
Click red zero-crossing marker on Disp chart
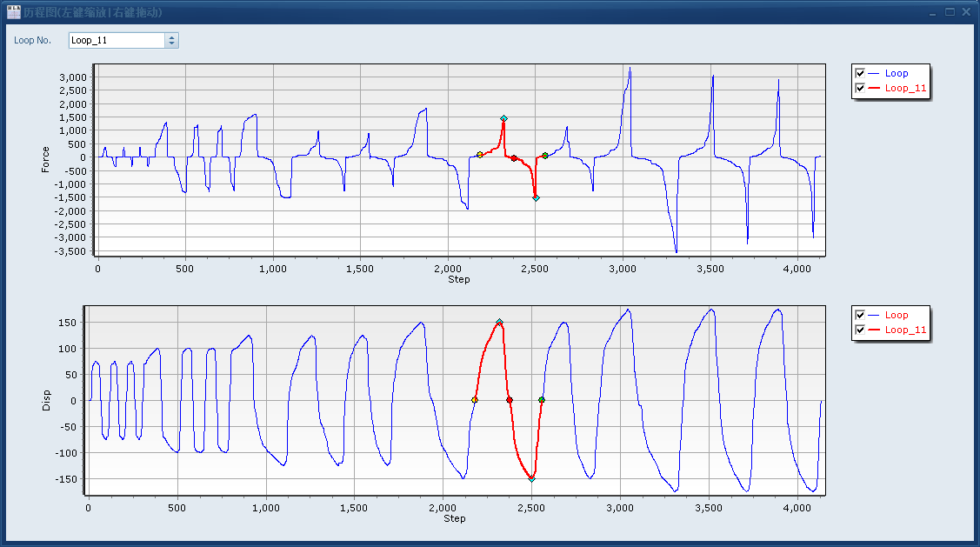[x=510, y=400]
